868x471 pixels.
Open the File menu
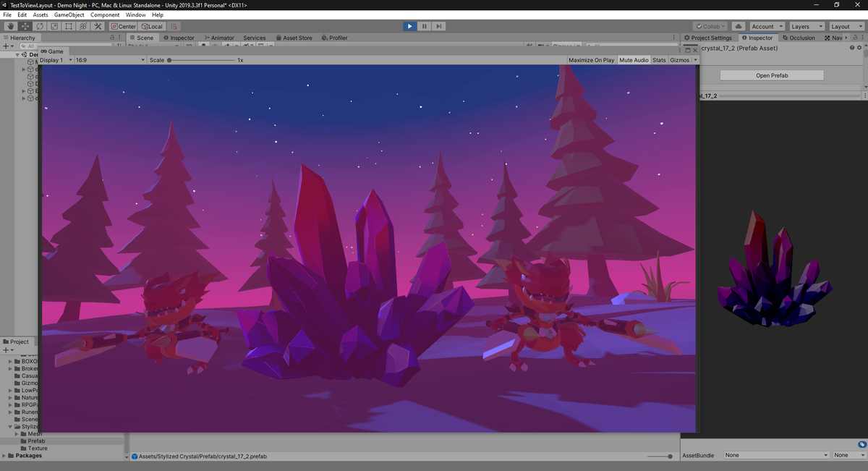7,14
